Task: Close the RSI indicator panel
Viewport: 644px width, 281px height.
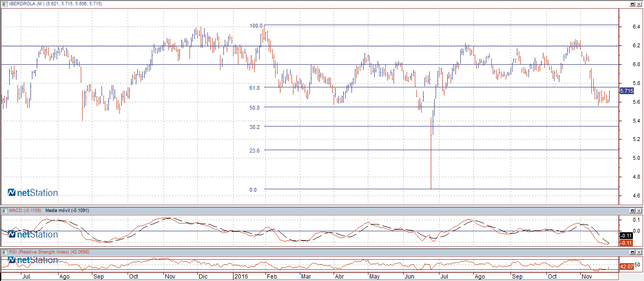Action: point(639,252)
